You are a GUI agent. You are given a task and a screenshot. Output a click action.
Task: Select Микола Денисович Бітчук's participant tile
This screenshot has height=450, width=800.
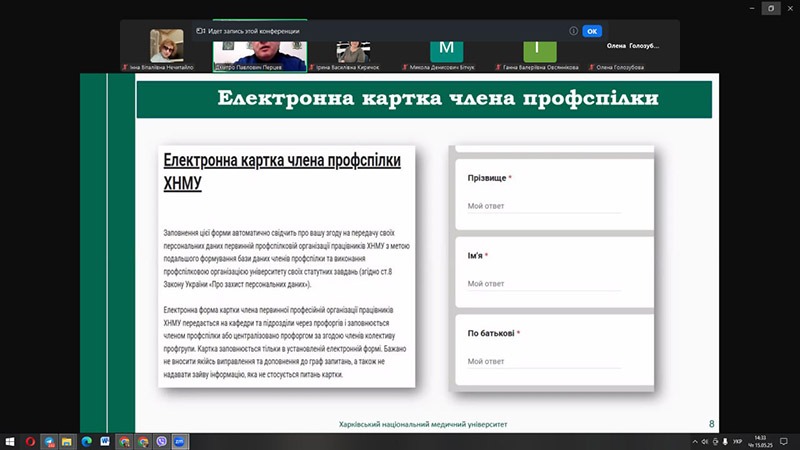[446, 48]
